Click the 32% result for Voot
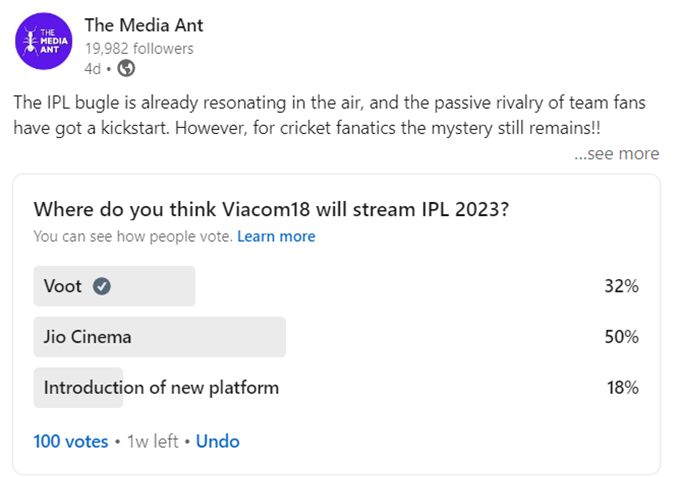 pyautogui.click(x=621, y=286)
